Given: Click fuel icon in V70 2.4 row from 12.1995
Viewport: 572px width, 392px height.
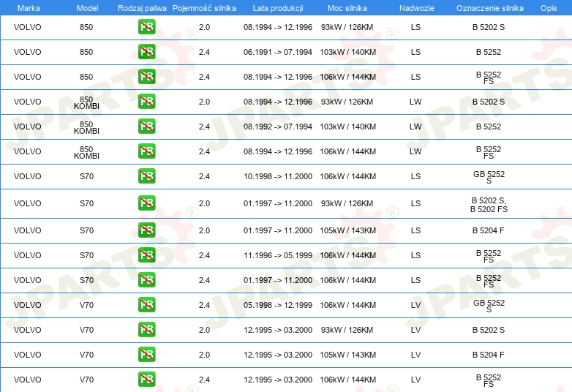Looking at the screenshot, I should coord(146,380).
